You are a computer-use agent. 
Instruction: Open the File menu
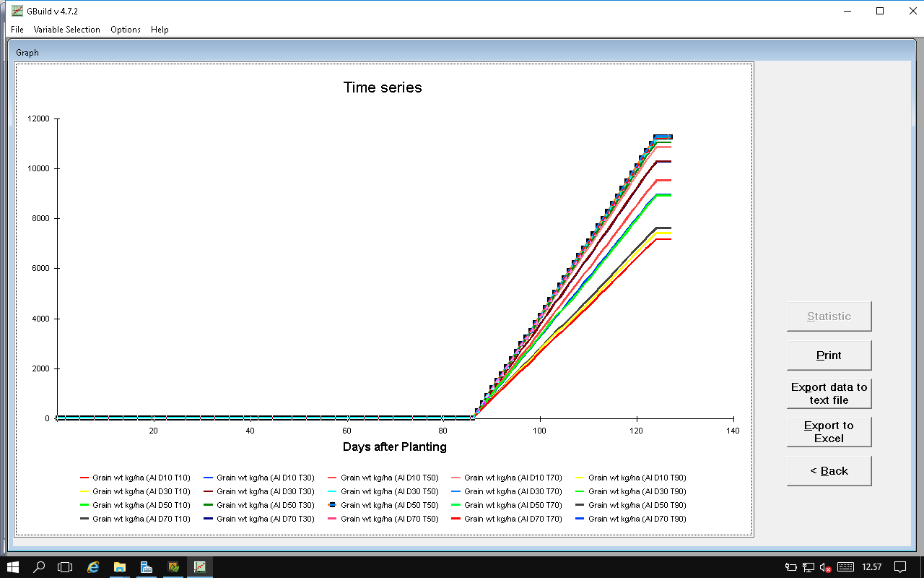[17, 30]
